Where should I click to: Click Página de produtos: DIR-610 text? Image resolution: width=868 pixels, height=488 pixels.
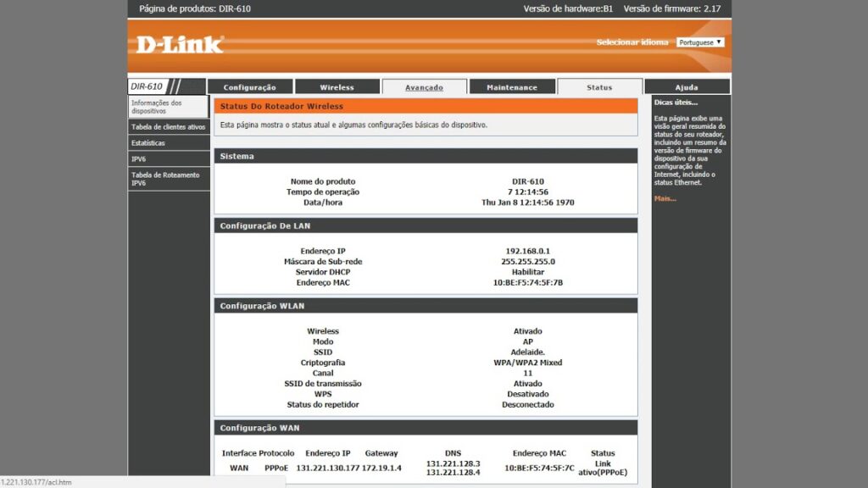pos(195,8)
